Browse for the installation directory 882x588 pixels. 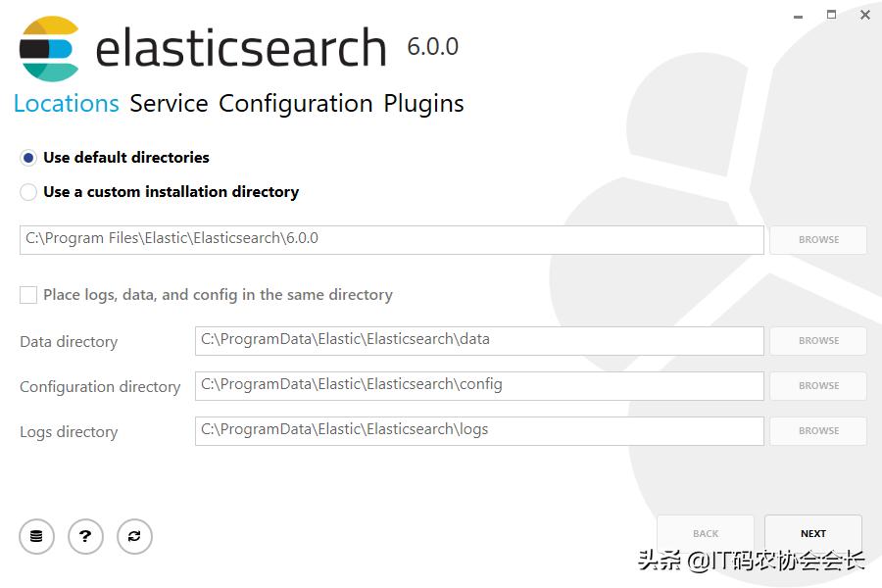pyautogui.click(x=817, y=239)
